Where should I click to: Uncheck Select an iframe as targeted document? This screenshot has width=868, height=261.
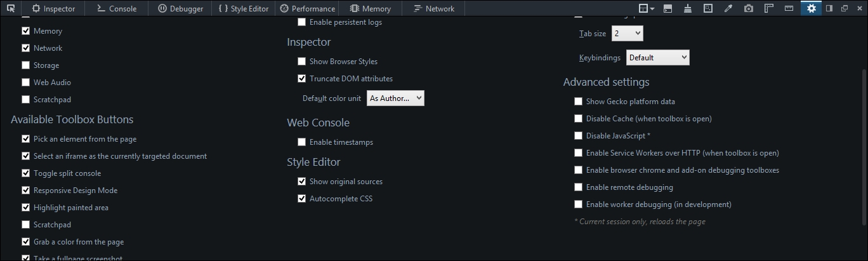[x=25, y=156]
